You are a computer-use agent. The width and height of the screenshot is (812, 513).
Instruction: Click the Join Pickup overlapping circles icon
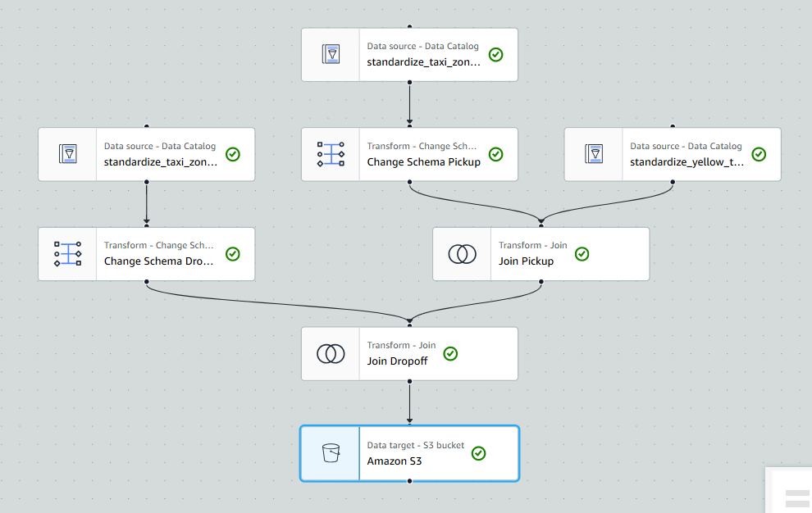[462, 254]
